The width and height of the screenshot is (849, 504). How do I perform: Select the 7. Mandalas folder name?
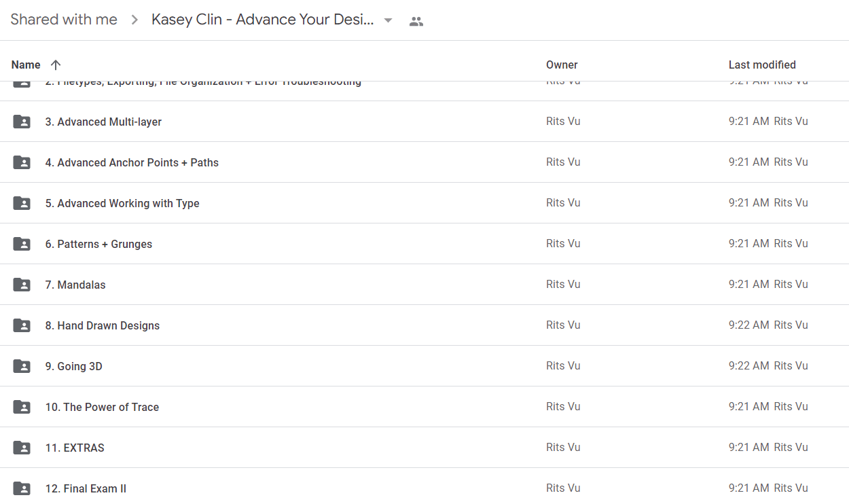(x=75, y=285)
